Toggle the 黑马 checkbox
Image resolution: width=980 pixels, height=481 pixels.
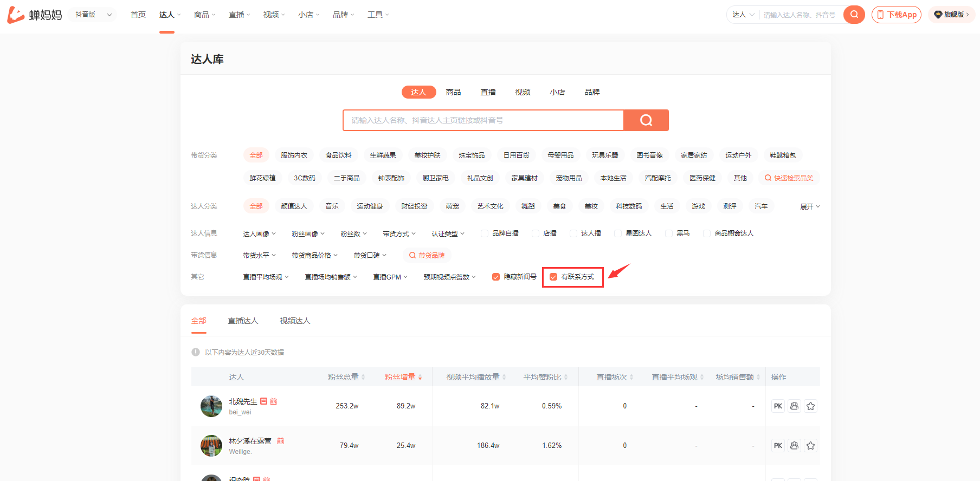[x=669, y=233]
